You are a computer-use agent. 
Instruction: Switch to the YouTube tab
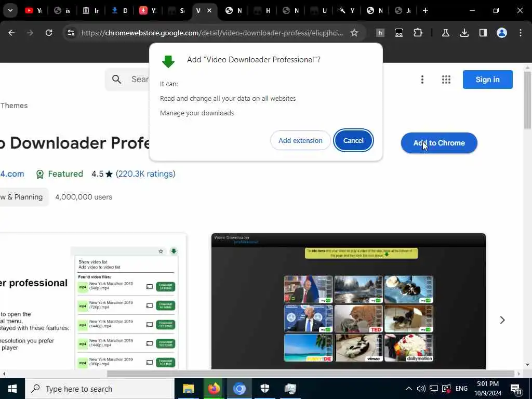click(34, 10)
